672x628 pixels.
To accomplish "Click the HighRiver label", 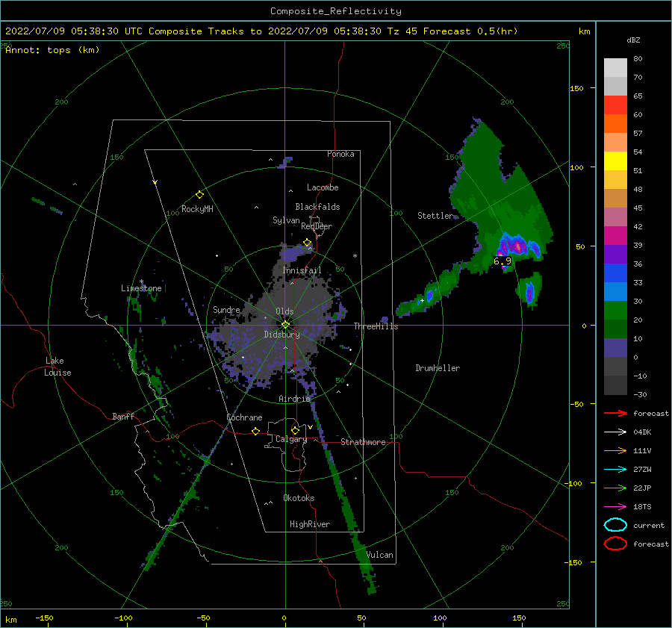I will tap(310, 524).
